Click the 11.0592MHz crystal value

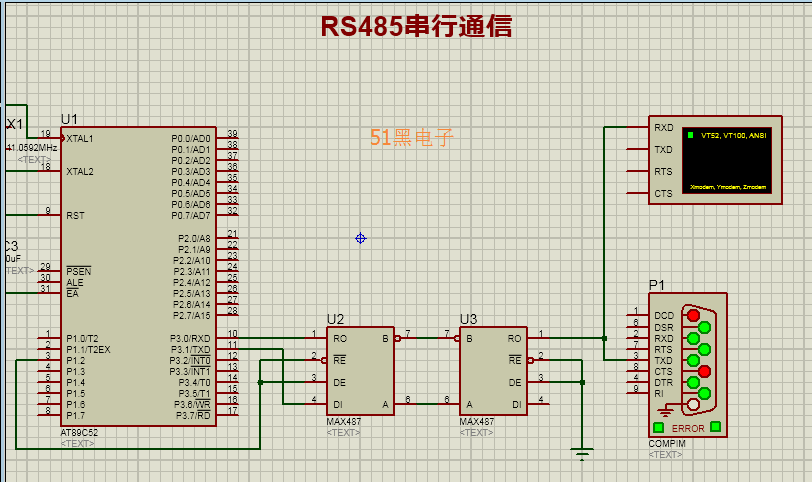point(32,148)
